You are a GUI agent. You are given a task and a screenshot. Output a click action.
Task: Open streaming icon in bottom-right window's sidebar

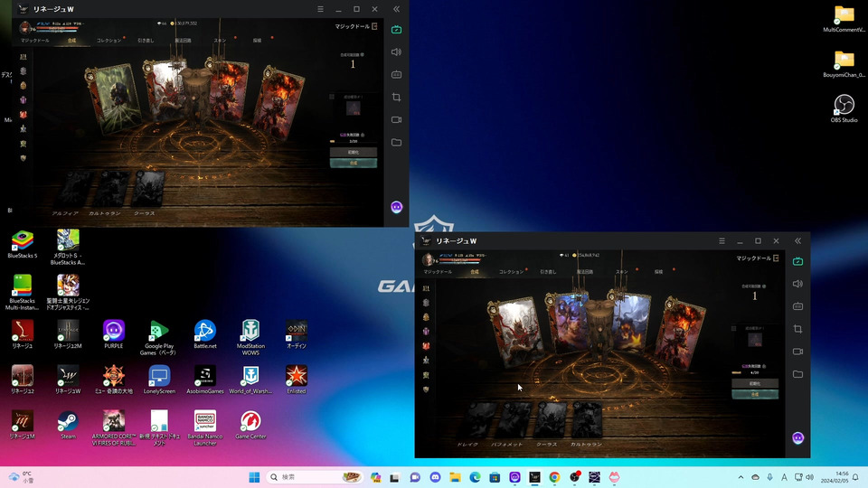[x=797, y=261]
